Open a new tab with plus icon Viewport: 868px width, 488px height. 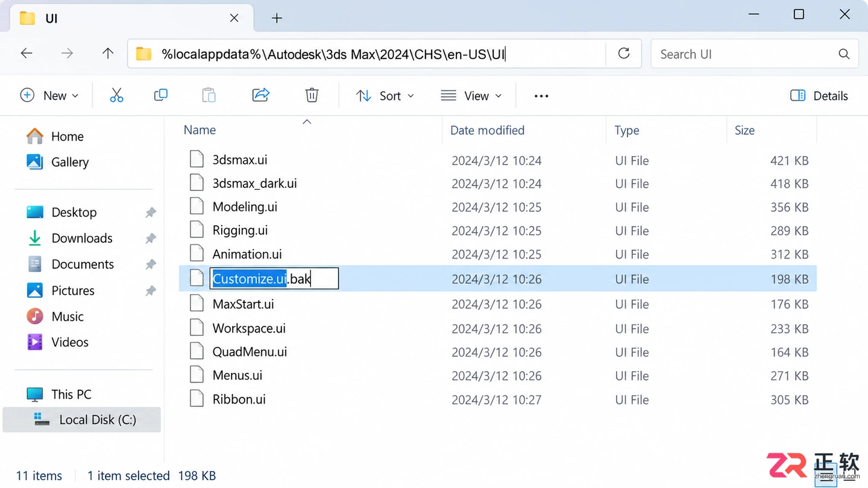[x=277, y=18]
